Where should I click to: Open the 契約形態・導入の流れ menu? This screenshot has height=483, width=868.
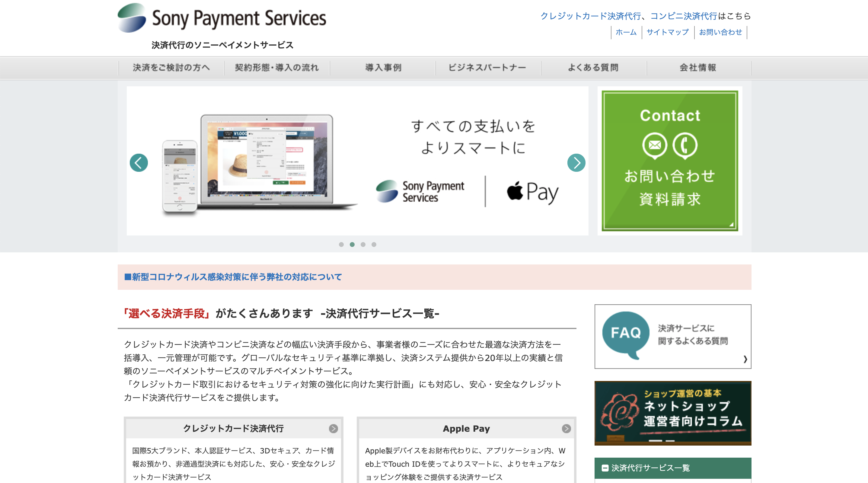pyautogui.click(x=277, y=68)
